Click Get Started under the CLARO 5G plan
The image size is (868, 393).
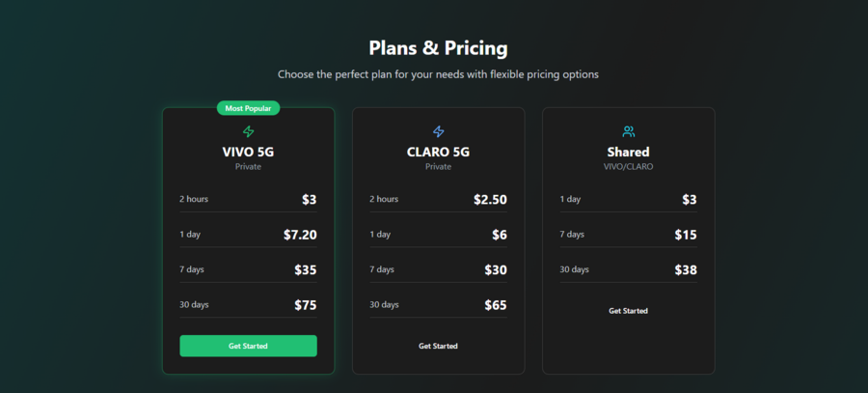pyautogui.click(x=439, y=346)
